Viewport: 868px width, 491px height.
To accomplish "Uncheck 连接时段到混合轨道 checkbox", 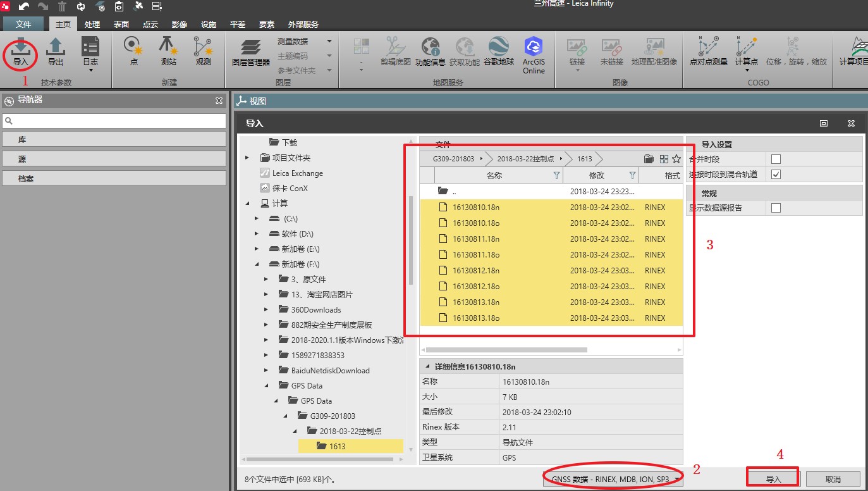I will click(776, 174).
